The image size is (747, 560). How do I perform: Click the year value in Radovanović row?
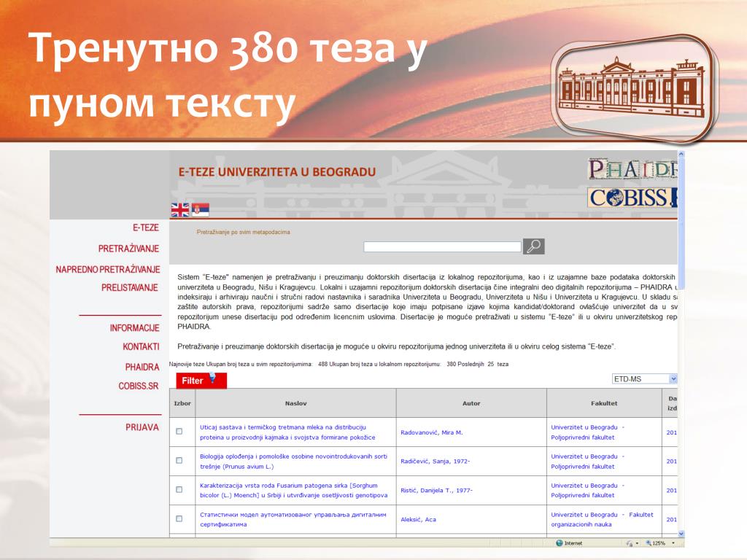671,432
